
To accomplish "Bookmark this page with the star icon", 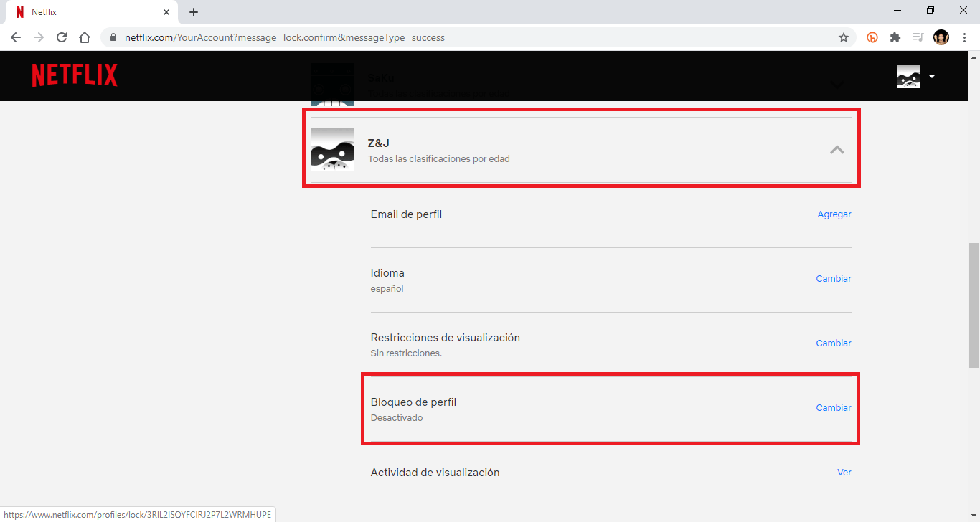I will [x=844, y=37].
